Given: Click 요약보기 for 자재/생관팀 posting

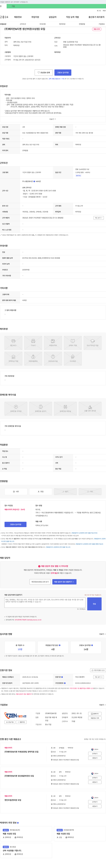Looking at the screenshot, I should pyautogui.click(x=95, y=753).
